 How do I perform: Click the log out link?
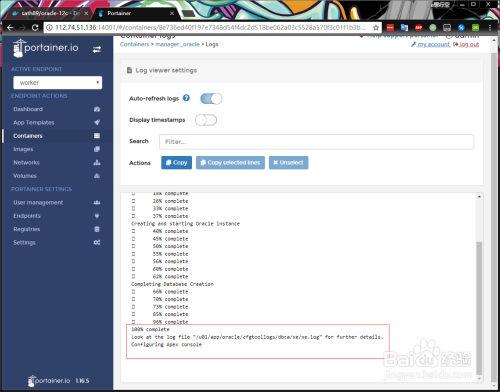[466, 44]
